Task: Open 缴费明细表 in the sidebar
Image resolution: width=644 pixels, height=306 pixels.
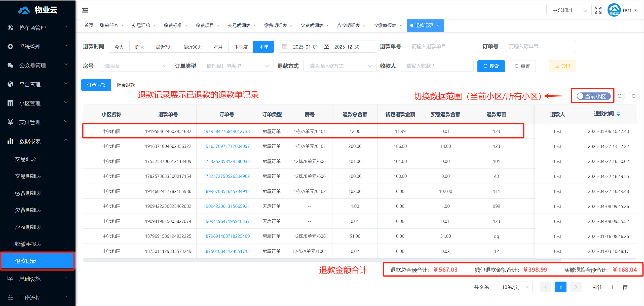Action: pyautogui.click(x=38, y=193)
